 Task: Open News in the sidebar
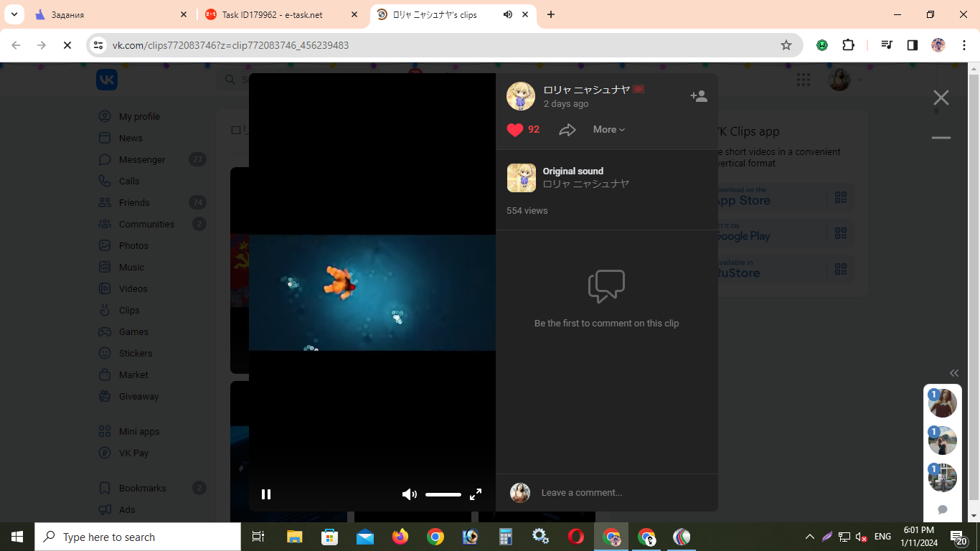131,138
